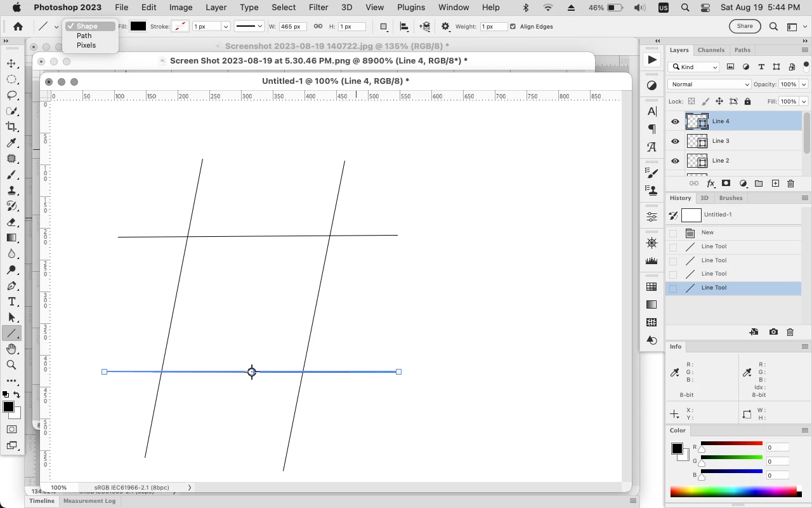Viewport: 812px width, 508px height.
Task: Hide the Line 2 layer
Action: [675, 161]
